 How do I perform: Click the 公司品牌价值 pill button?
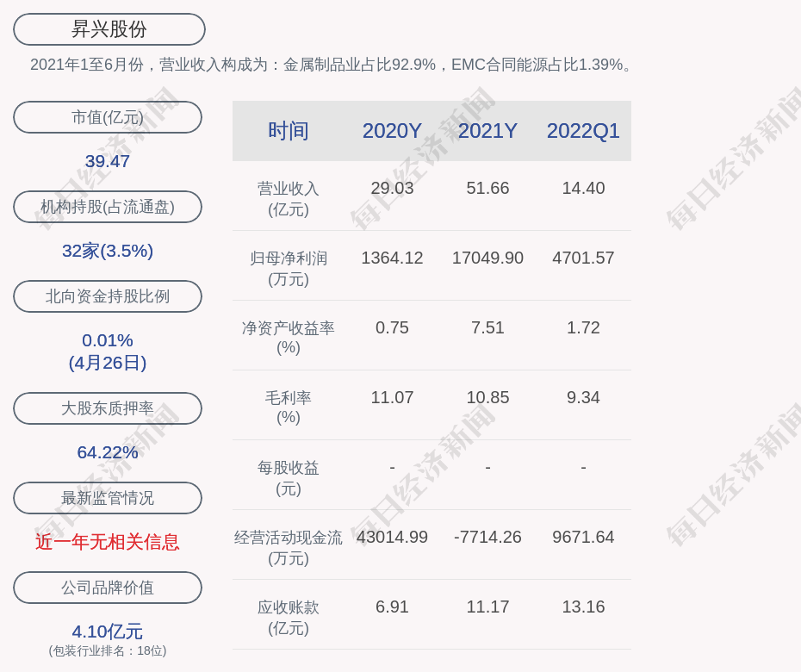pos(108,588)
